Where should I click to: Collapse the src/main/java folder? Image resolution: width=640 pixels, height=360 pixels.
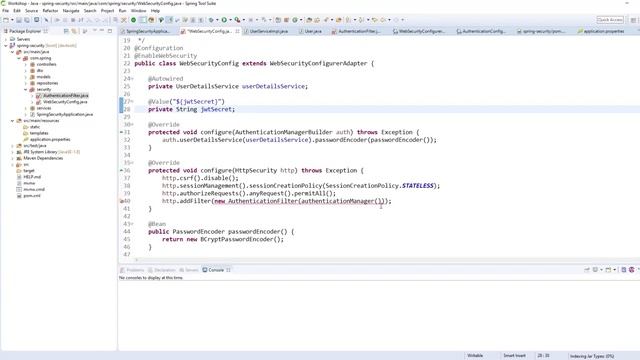13,52
